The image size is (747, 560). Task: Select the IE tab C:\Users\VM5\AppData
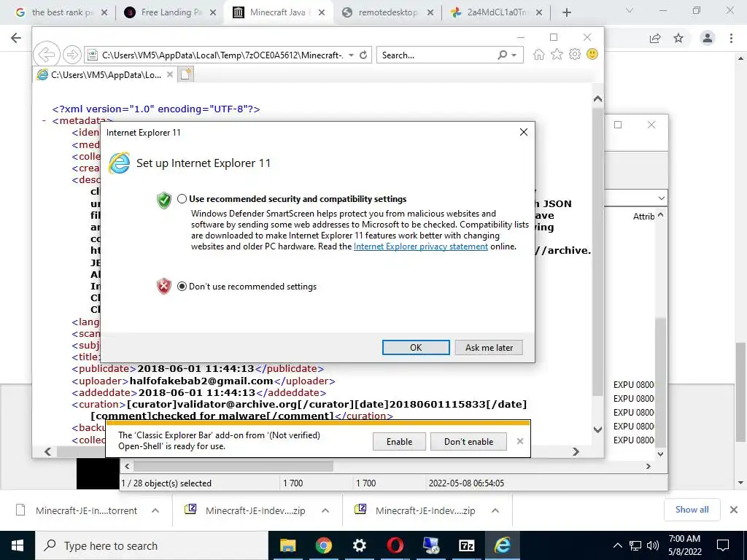[106, 75]
